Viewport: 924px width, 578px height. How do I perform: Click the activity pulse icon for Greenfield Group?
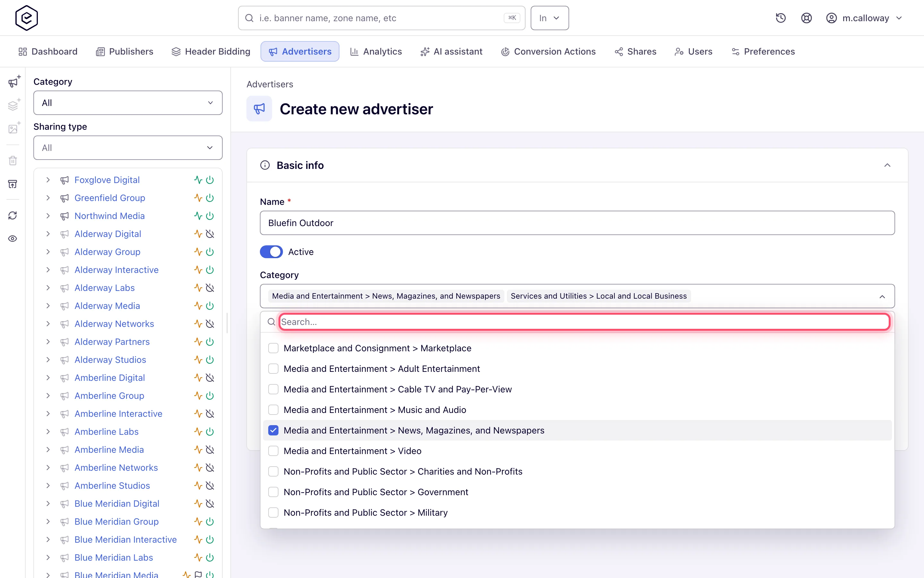click(x=198, y=197)
